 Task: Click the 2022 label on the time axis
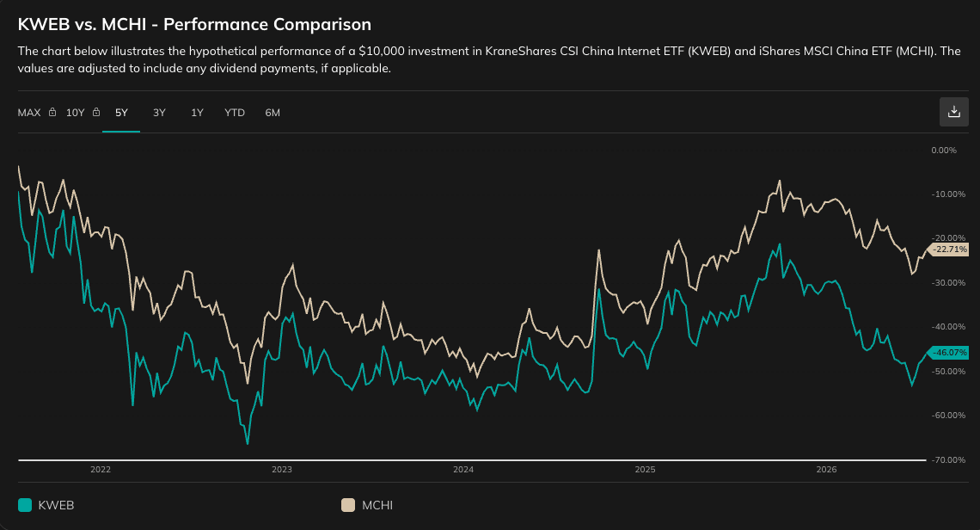[100, 469]
